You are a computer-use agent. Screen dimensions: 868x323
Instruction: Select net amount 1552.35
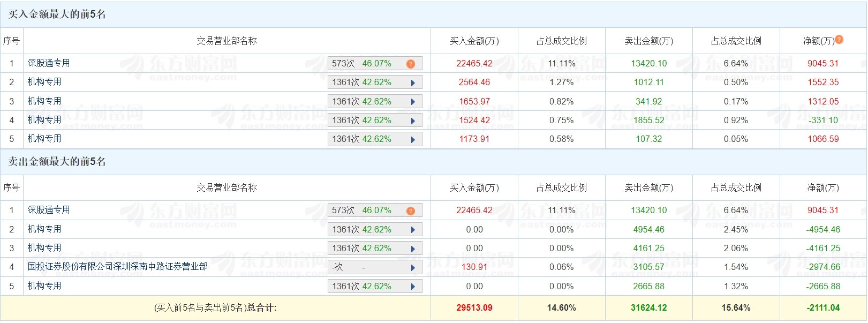823,82
